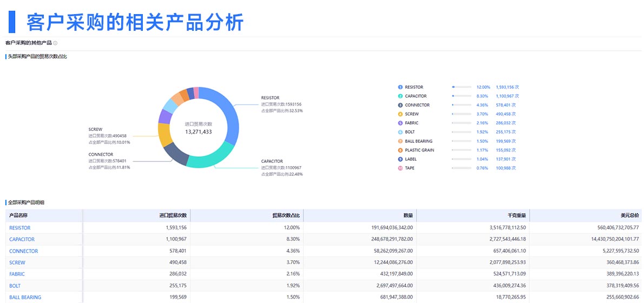Click the number 3 CONNECTOR rank badge
644x303 pixels.
(x=400, y=105)
